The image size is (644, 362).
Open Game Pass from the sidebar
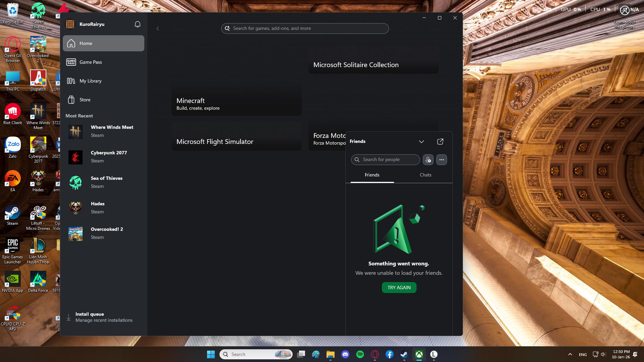[90, 62]
